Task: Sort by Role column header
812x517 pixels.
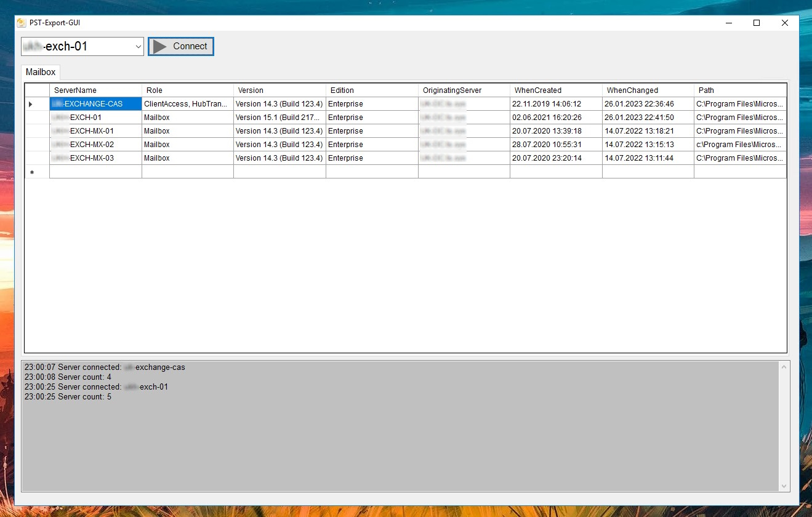Action: [x=188, y=90]
